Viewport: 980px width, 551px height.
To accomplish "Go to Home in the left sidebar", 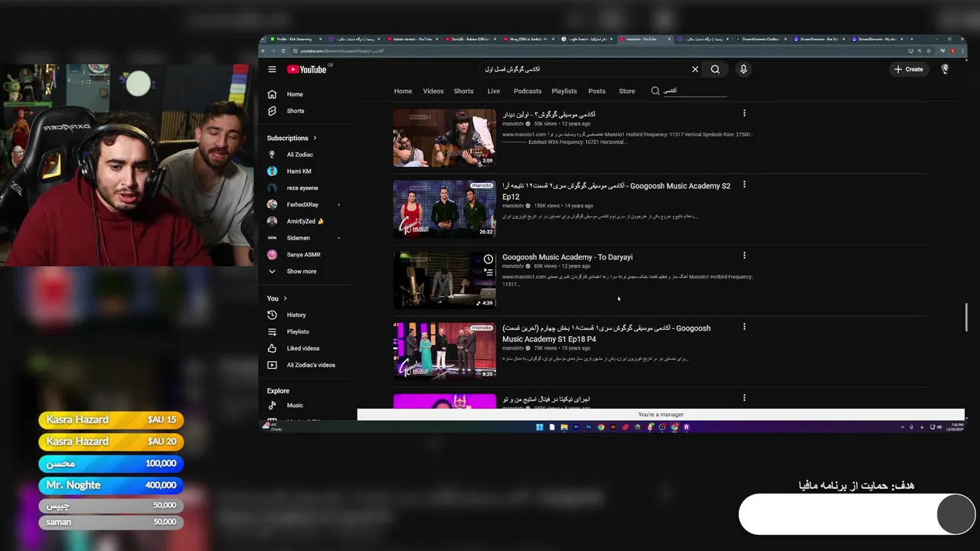I will tap(295, 94).
